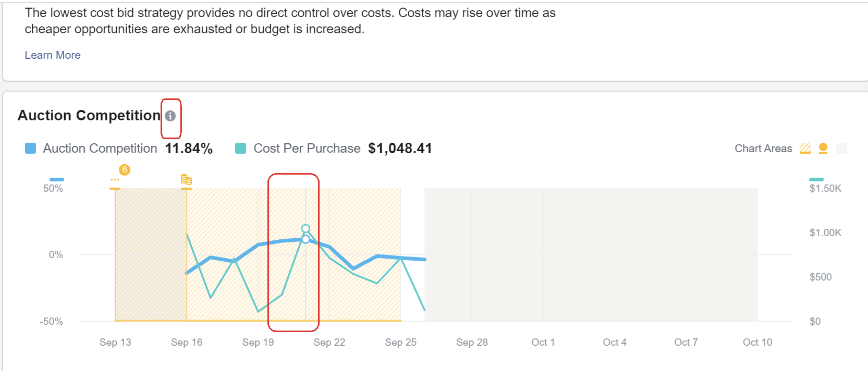Image resolution: width=868 pixels, height=371 pixels.
Task: Click the $1.00K right-axis label
Action: [x=826, y=233]
